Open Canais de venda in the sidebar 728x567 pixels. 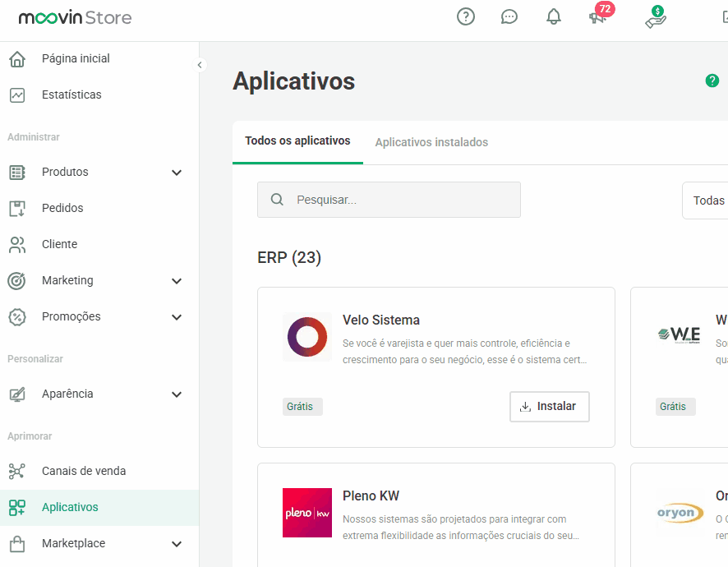tap(84, 471)
